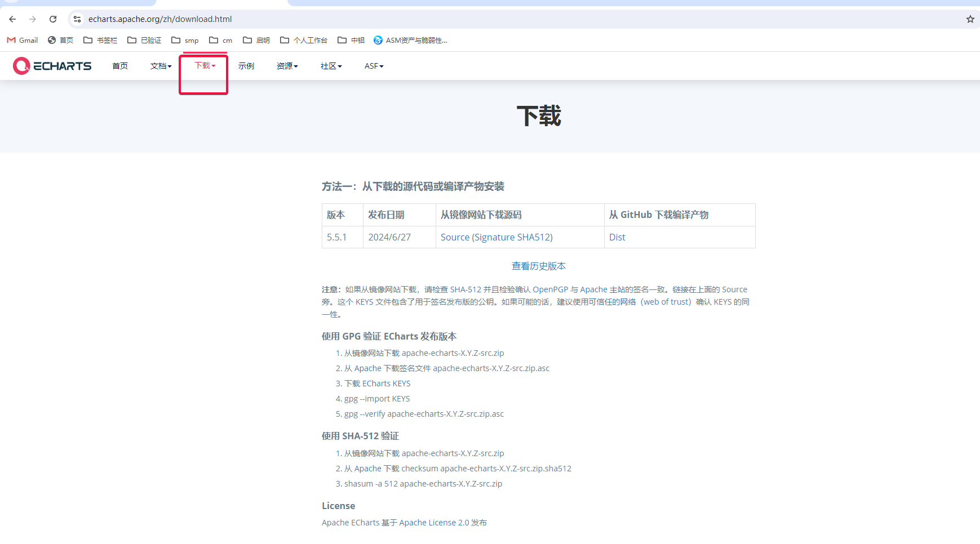
Task: Click the shasum -a 512 step text
Action: [423, 484]
